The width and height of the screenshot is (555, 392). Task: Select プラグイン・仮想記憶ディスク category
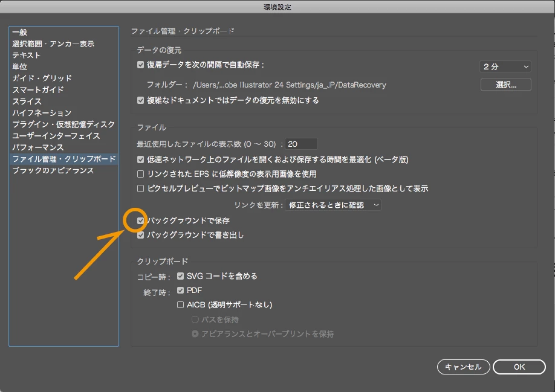[x=63, y=124]
